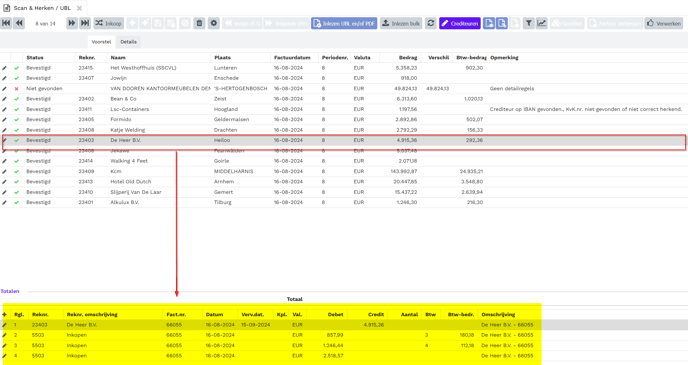The height and width of the screenshot is (365, 688).
Task: Click the Debet amount 2.518,57
Action: click(334, 356)
